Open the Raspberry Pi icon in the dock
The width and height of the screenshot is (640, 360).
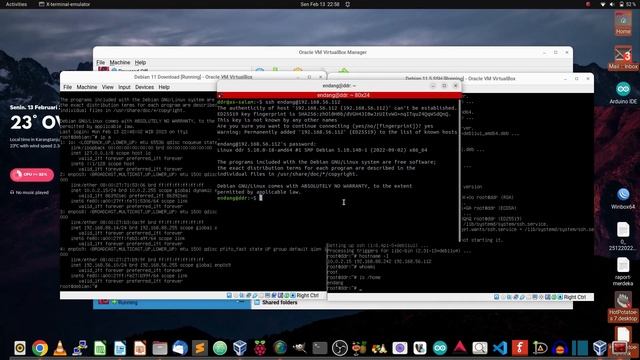pyautogui.click(x=260, y=348)
